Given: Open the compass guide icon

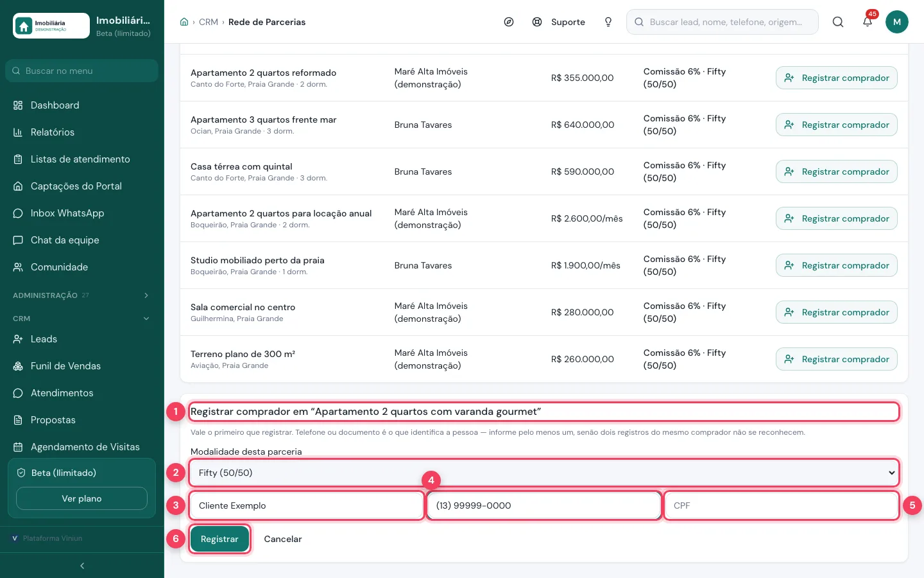Looking at the screenshot, I should point(509,22).
